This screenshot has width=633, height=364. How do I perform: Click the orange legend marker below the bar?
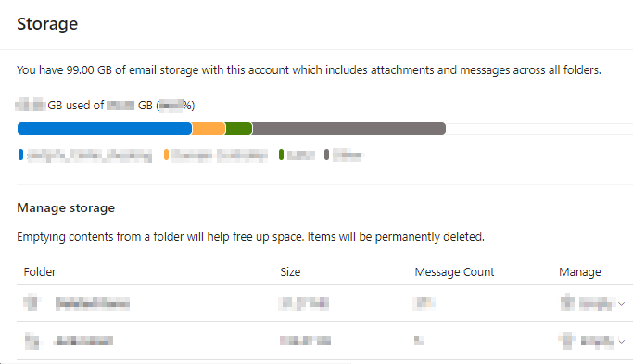coord(166,155)
